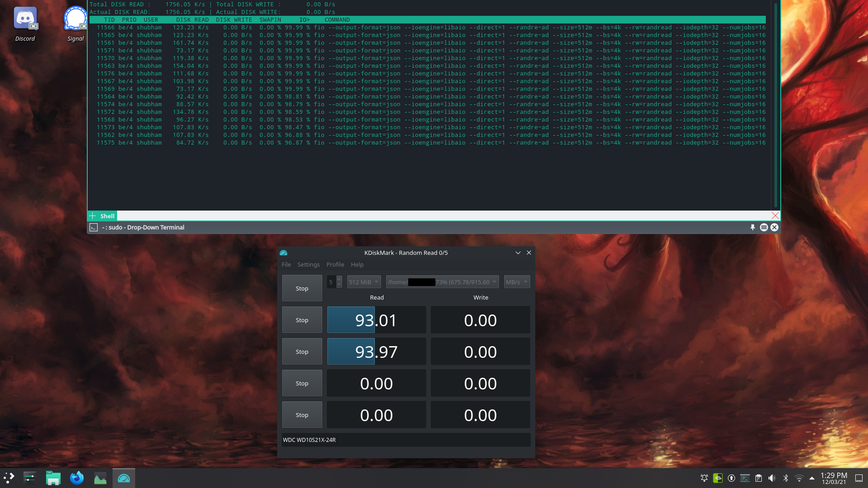Toggle Bluetooth from the system tray
This screenshot has height=488, width=868.
click(x=785, y=478)
